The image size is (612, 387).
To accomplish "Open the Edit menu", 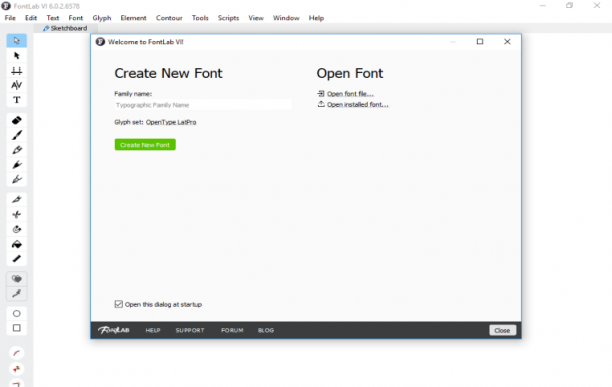I will coord(31,18).
